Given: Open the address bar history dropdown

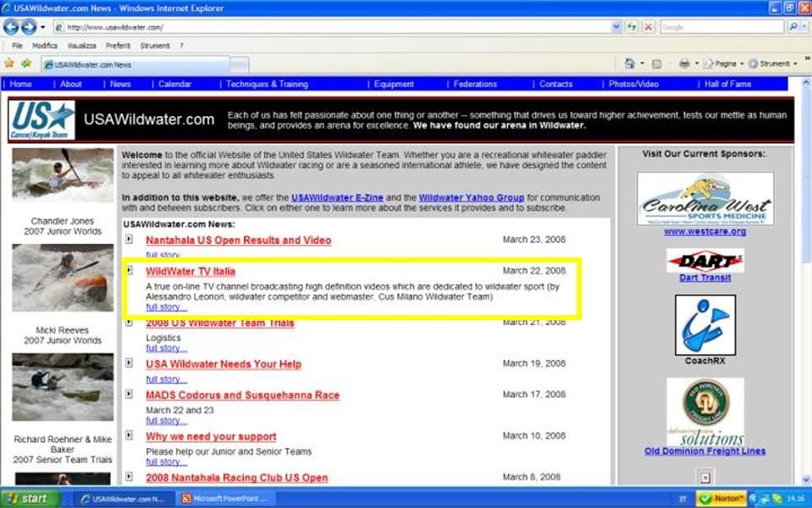Looking at the screenshot, I should 616,27.
